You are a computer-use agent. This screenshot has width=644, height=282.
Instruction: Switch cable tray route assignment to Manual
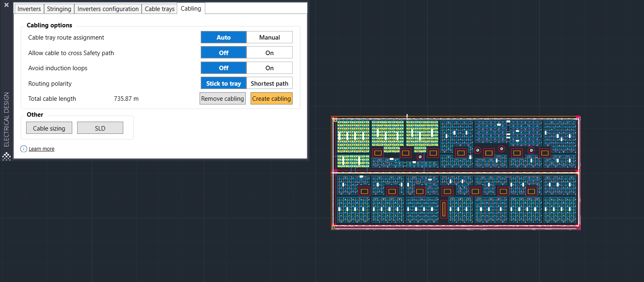pyautogui.click(x=269, y=38)
